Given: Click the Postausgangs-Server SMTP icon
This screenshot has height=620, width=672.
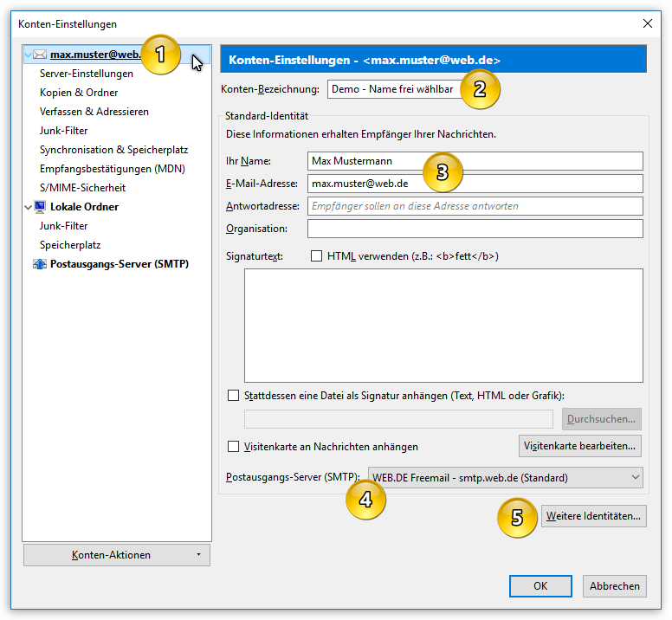Looking at the screenshot, I should pyautogui.click(x=40, y=264).
